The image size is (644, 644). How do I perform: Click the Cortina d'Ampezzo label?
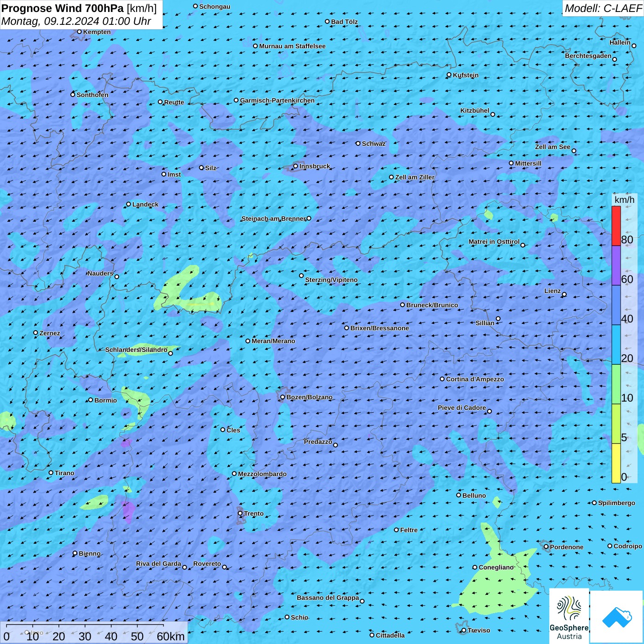click(x=475, y=379)
